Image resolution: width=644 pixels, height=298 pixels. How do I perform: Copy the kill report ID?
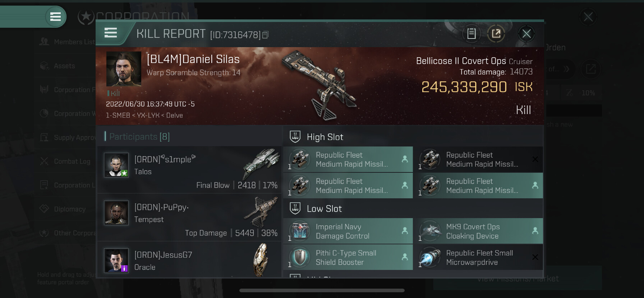[266, 35]
